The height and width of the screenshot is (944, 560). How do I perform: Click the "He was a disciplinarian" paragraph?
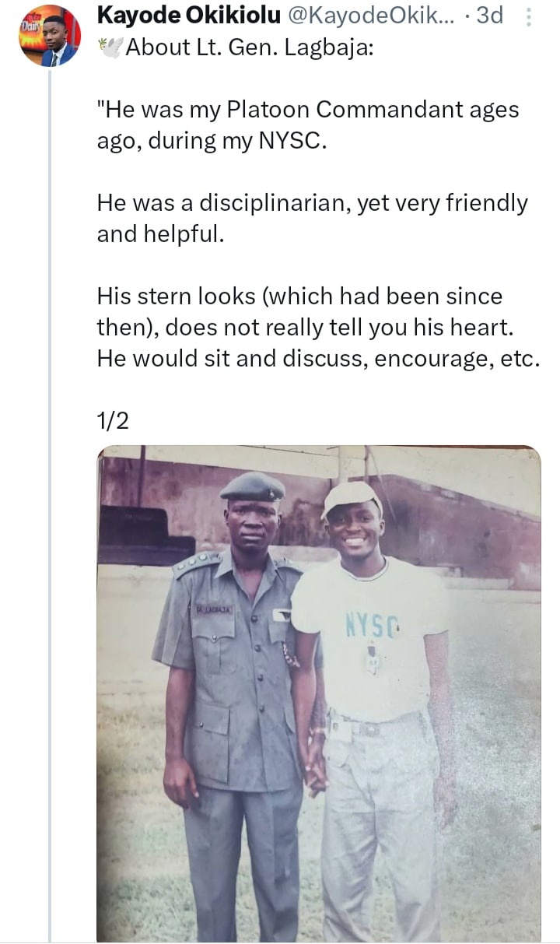click(x=311, y=218)
